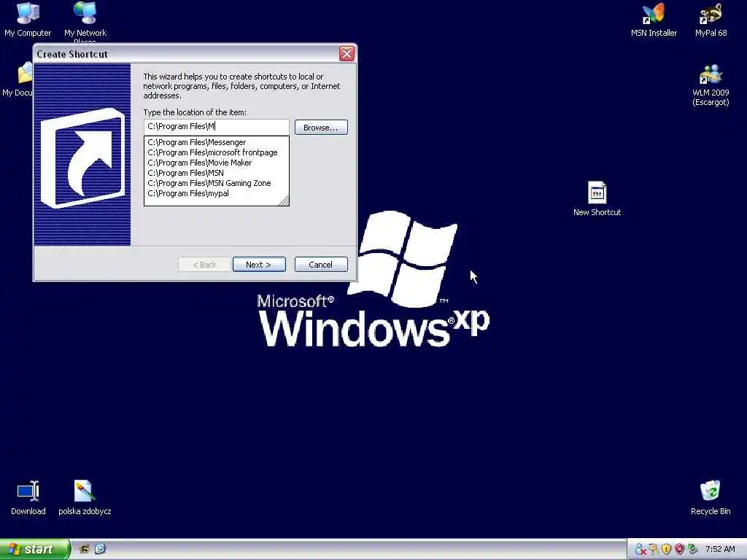The image size is (747, 560).
Task: Choose C:\Program Files\MSN suggestion
Action: click(x=216, y=173)
